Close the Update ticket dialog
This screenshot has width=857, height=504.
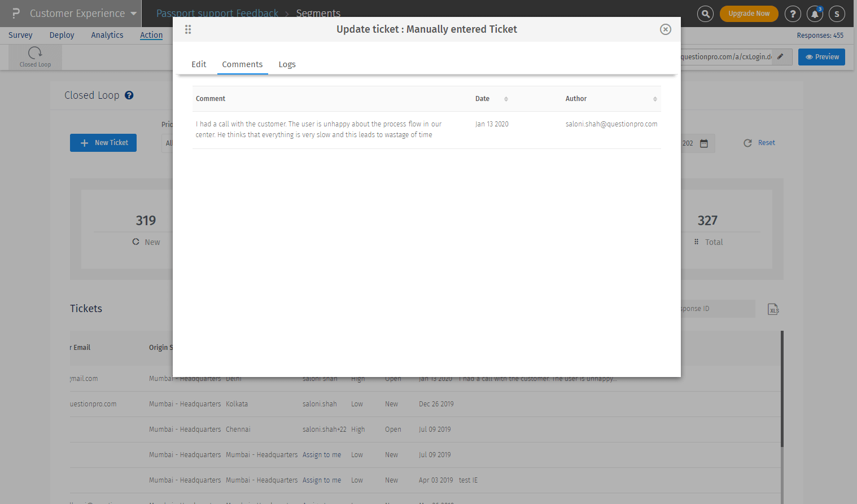pos(666,29)
